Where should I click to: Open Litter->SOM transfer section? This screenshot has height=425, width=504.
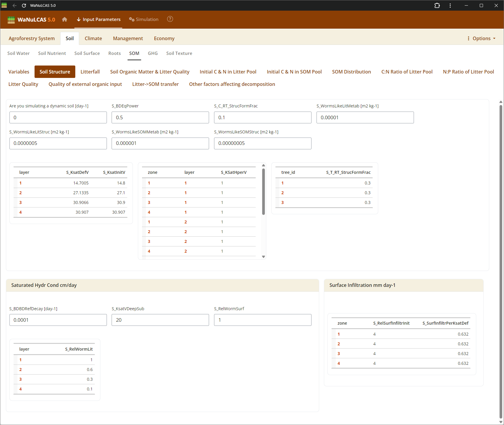155,84
